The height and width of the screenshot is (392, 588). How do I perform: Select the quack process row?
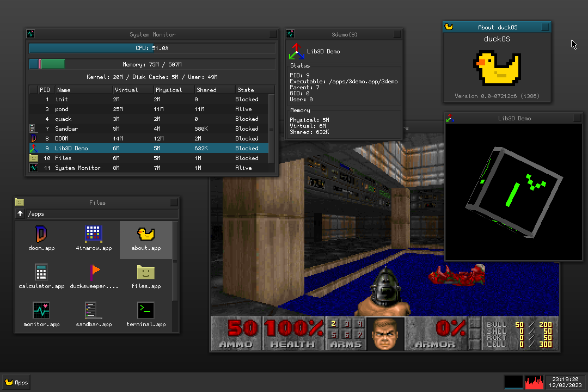point(149,119)
